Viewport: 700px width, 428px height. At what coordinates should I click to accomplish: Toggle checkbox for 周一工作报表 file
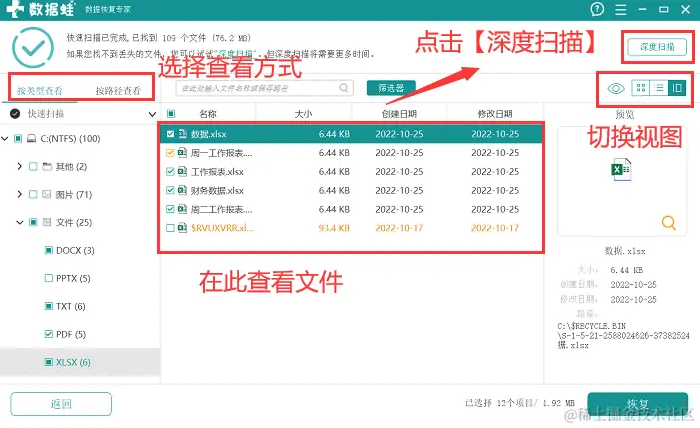tap(170, 153)
